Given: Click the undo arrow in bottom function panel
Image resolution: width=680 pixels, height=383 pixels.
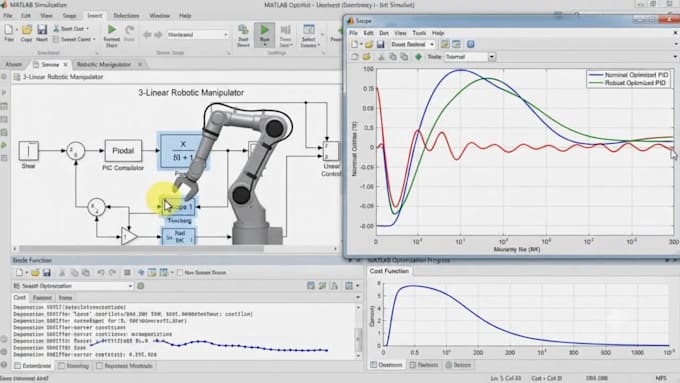Looking at the screenshot, I should coord(101,272).
